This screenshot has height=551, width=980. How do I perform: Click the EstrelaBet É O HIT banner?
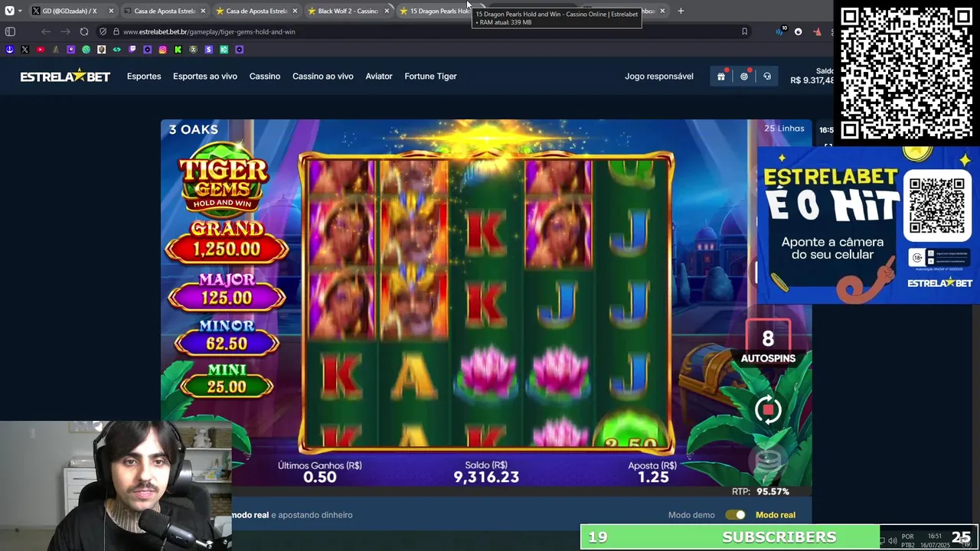point(868,226)
